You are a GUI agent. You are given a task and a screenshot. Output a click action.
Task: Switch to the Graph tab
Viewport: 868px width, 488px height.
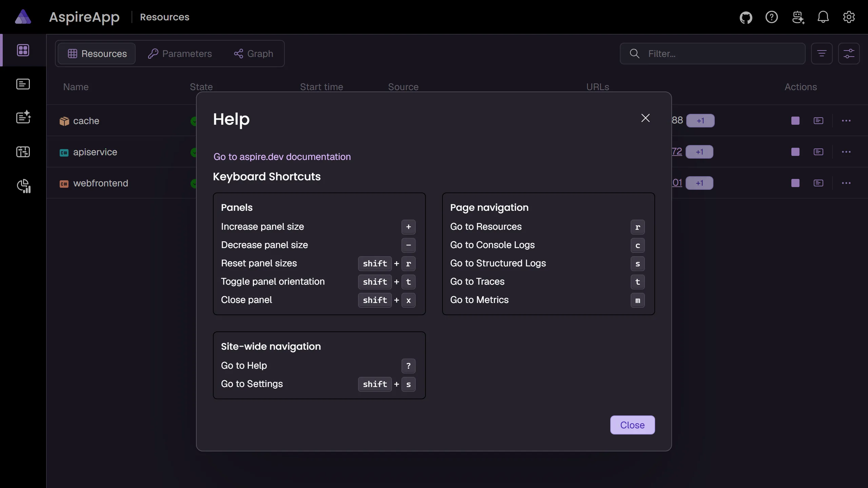tap(253, 54)
